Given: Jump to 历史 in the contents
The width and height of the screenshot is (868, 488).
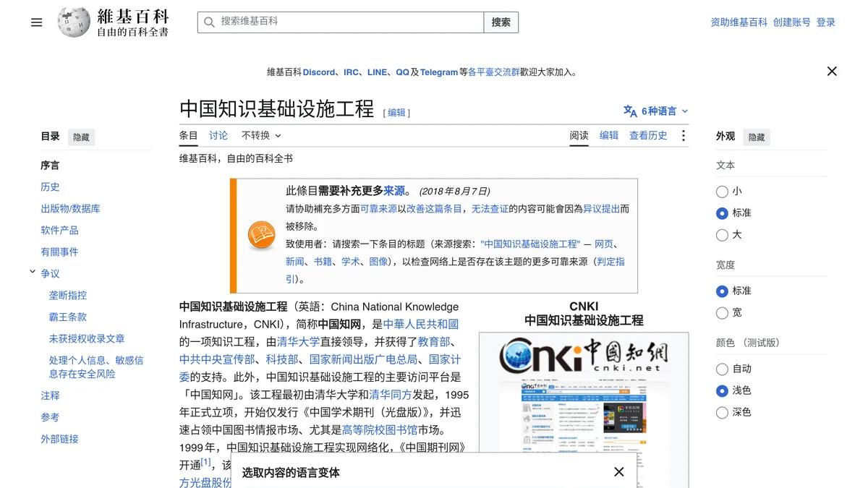Looking at the screenshot, I should point(50,187).
